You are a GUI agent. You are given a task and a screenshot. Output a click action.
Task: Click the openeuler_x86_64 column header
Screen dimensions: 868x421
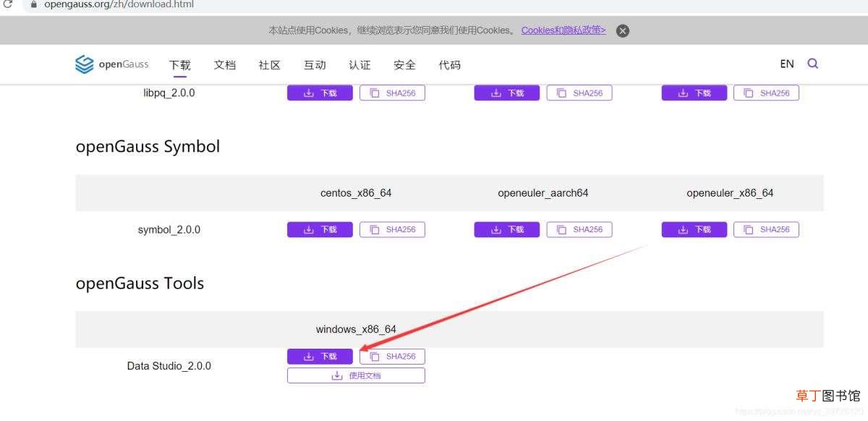point(730,193)
